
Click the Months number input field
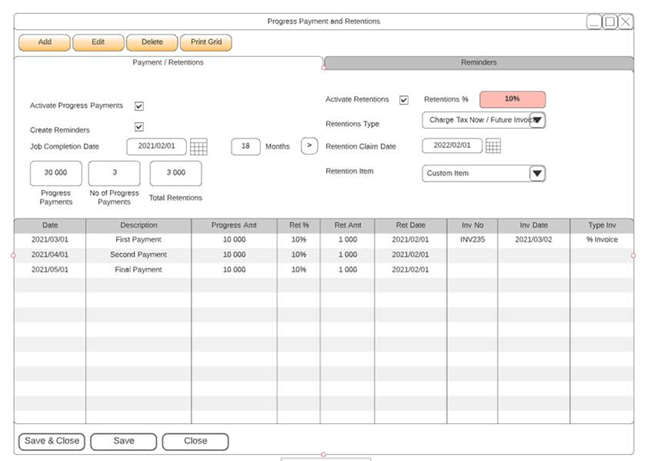[x=246, y=146]
